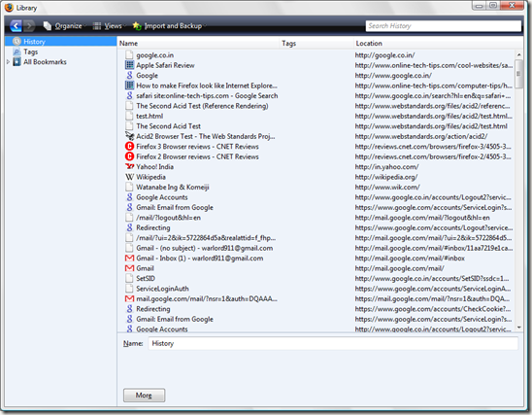Select the row named just The Second Acid Test

pyautogui.click(x=168, y=126)
